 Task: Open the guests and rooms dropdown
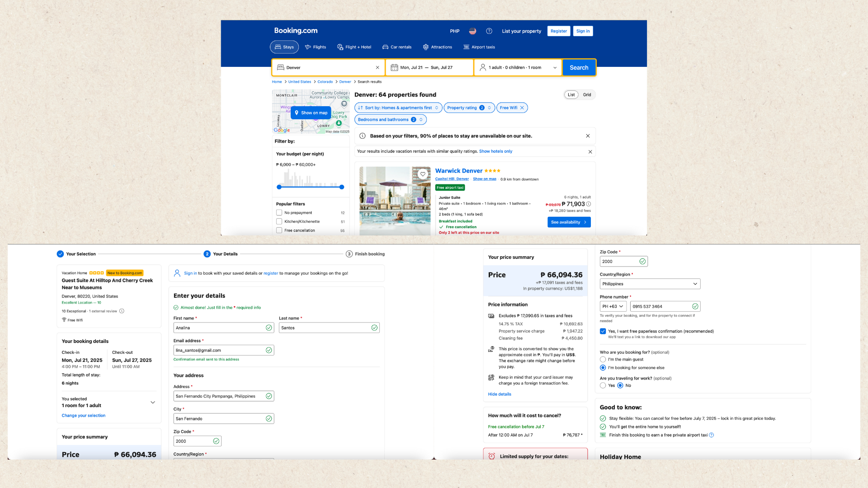coord(518,67)
